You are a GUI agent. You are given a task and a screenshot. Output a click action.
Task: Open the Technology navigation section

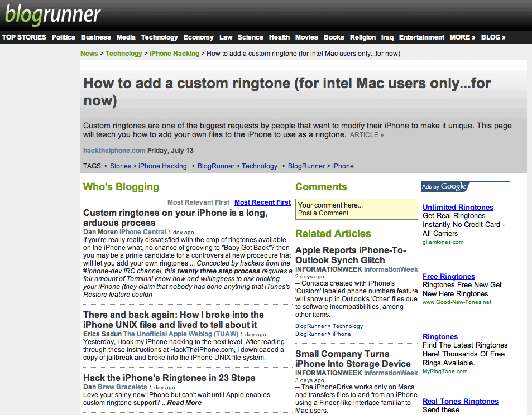(159, 37)
